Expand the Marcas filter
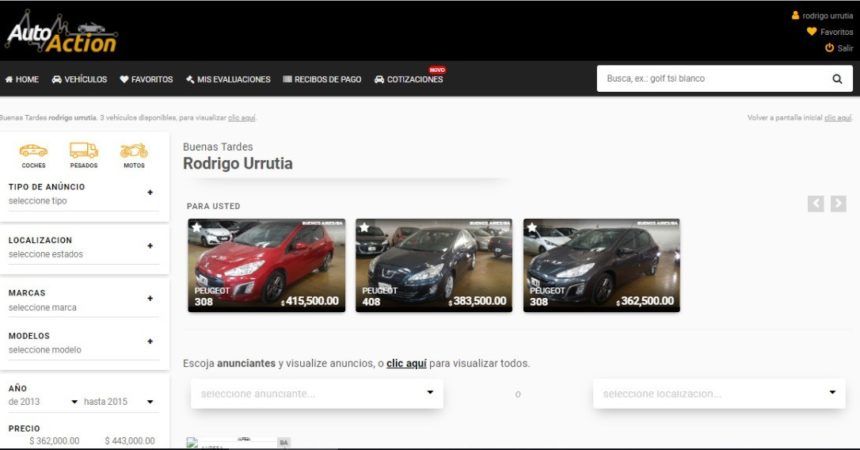860x450 pixels. click(x=150, y=299)
